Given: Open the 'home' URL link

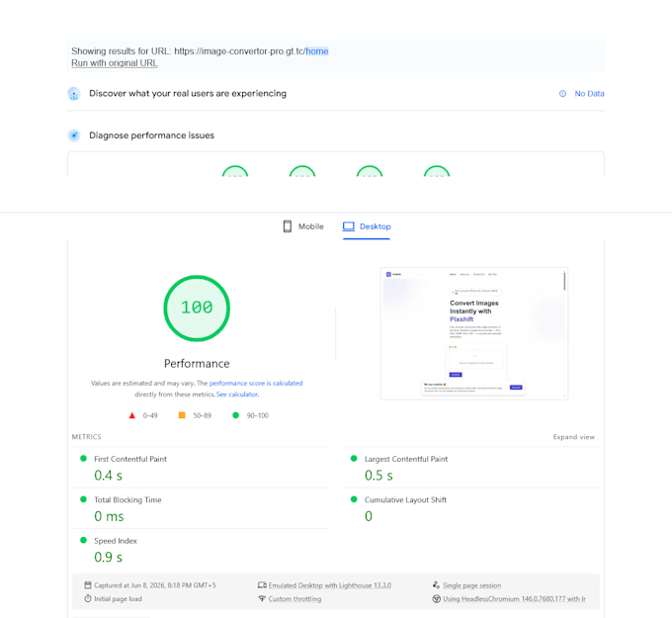Looking at the screenshot, I should [x=316, y=51].
